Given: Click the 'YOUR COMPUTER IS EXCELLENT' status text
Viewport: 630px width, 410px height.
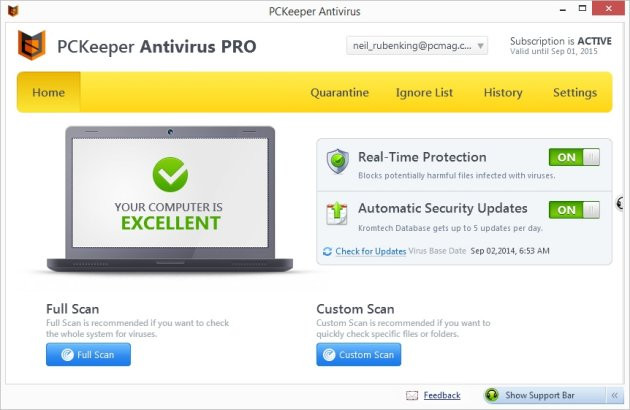Looking at the screenshot, I should click(169, 216).
